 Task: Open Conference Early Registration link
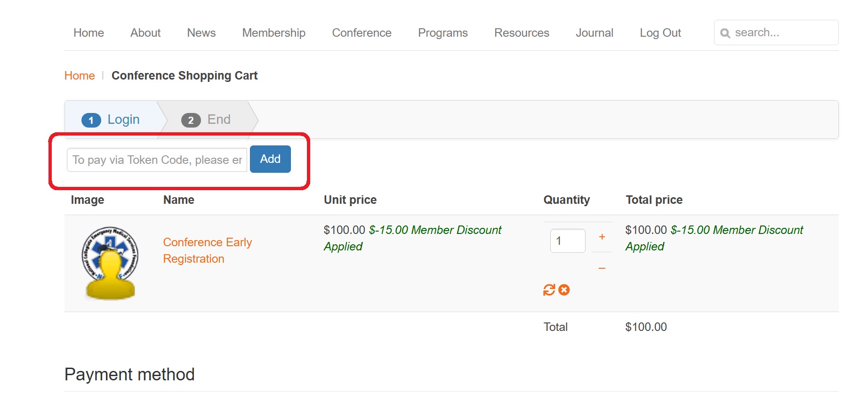(208, 250)
